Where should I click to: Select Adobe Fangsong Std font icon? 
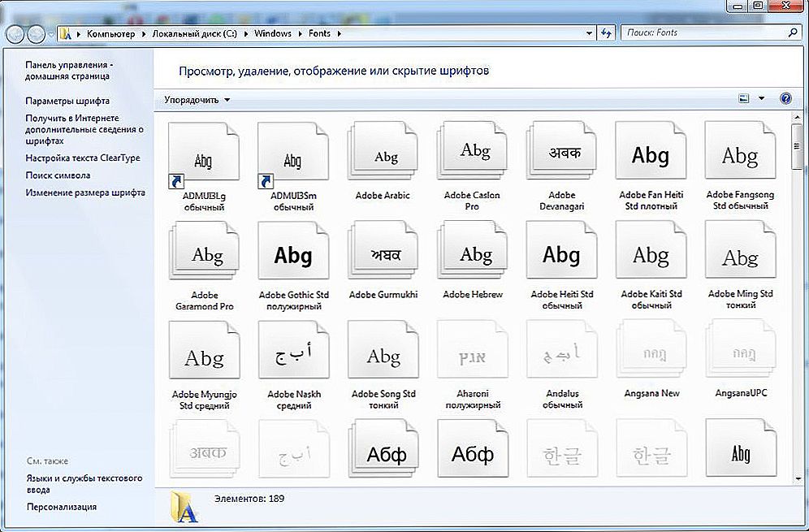741,152
